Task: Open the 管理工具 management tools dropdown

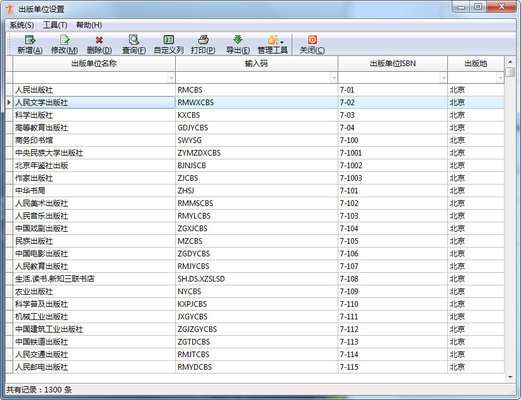Action: pos(273,44)
